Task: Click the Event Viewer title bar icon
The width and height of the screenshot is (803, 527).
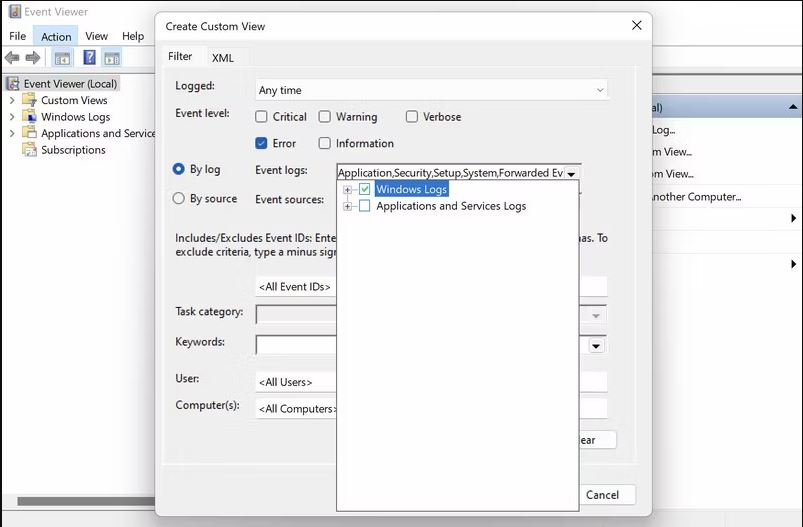Action: (x=15, y=11)
